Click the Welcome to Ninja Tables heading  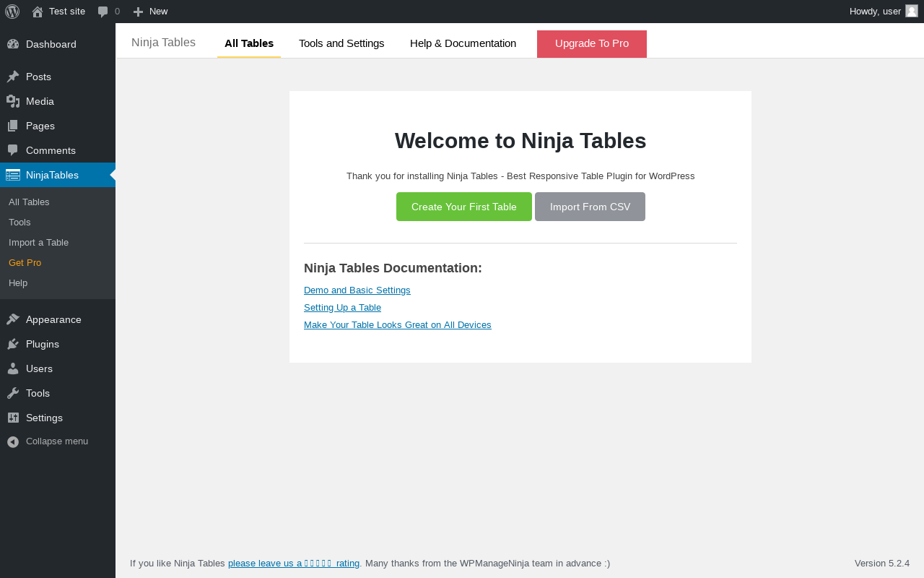520,140
